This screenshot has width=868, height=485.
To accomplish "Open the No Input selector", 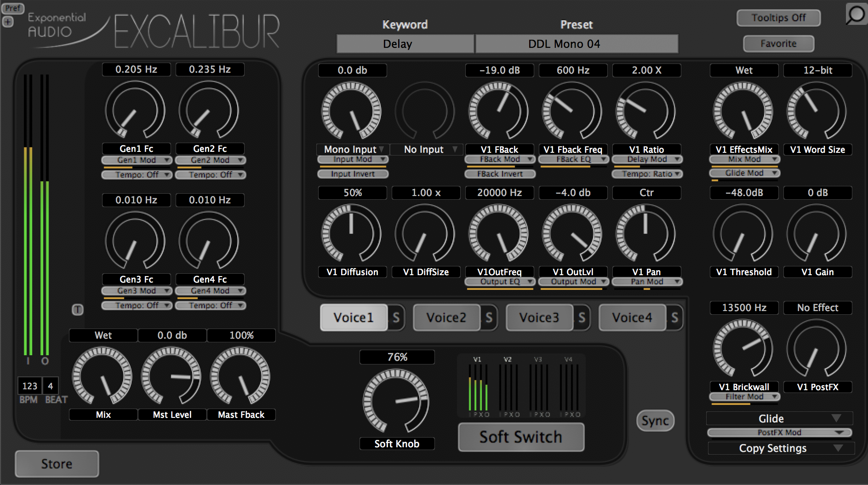I will point(426,150).
